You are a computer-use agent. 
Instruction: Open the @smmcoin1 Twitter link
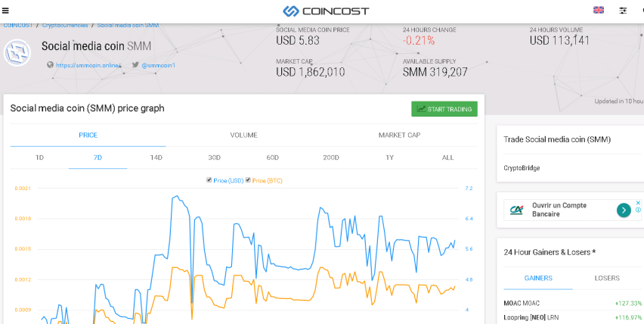click(159, 65)
